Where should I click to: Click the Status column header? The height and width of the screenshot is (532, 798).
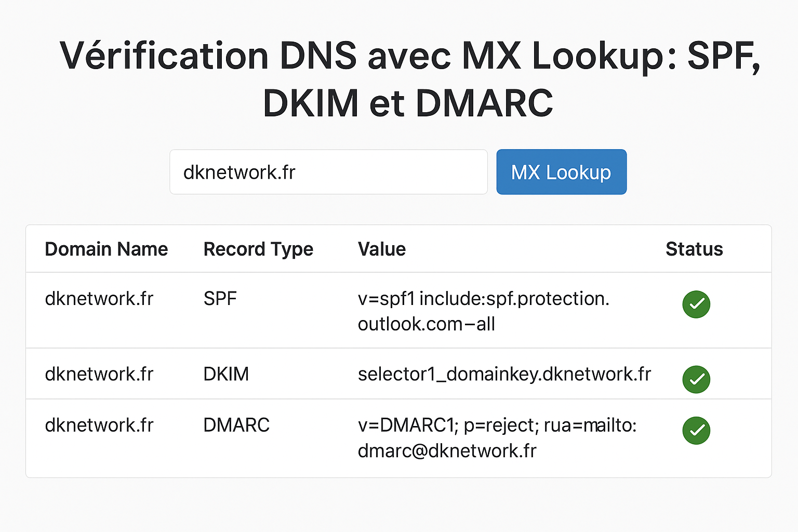[x=694, y=249]
